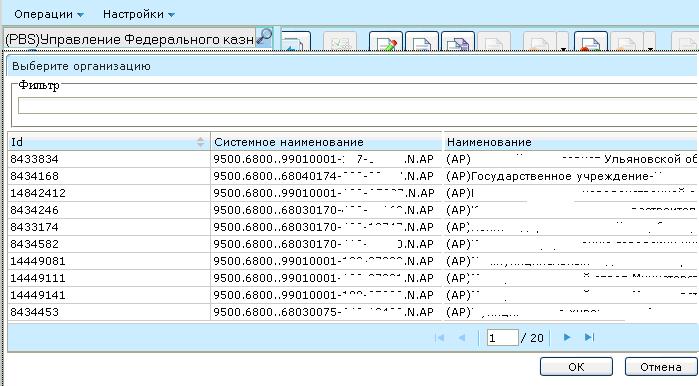The image size is (699, 386).
Task: Select the row with Id 14449141
Action: tap(353, 295)
